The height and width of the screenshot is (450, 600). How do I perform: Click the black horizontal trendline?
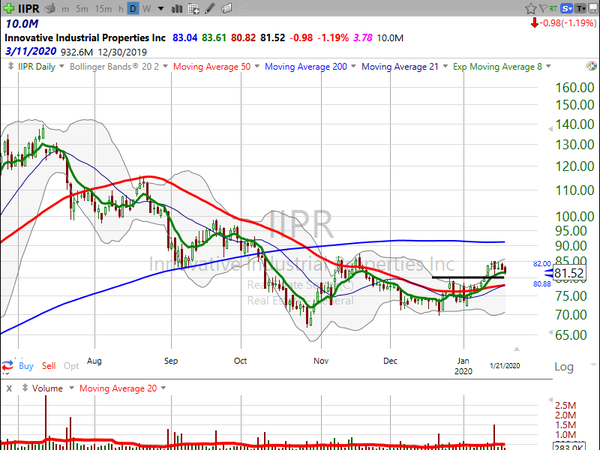pyautogui.click(x=468, y=277)
